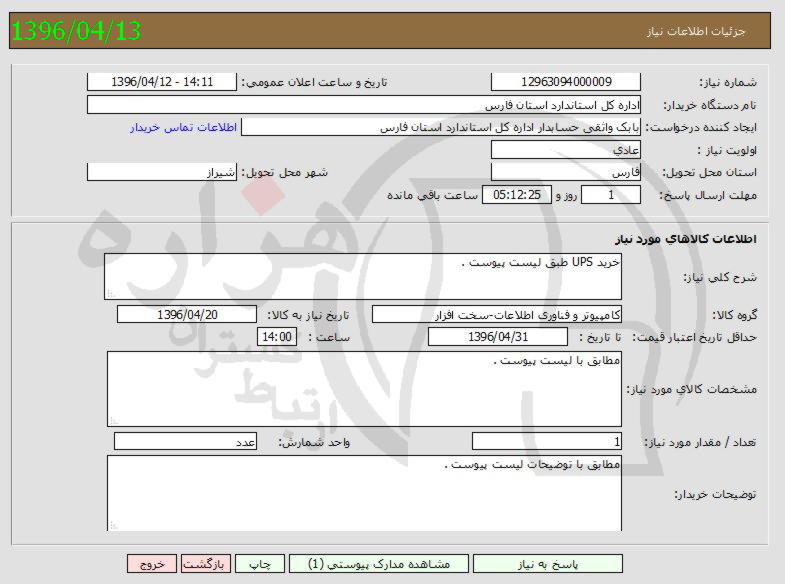The image size is (785, 584).
Task: Select the نام دستگاه خریدار field
Action: pyautogui.click(x=363, y=105)
